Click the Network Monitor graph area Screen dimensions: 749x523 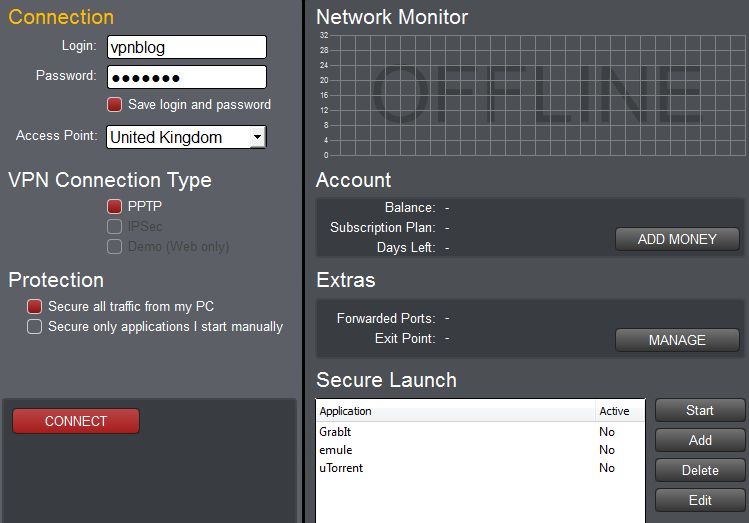(x=537, y=95)
